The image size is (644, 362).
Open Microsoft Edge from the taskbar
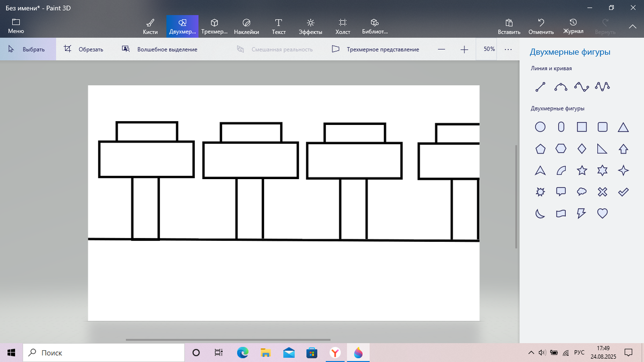coord(243,352)
